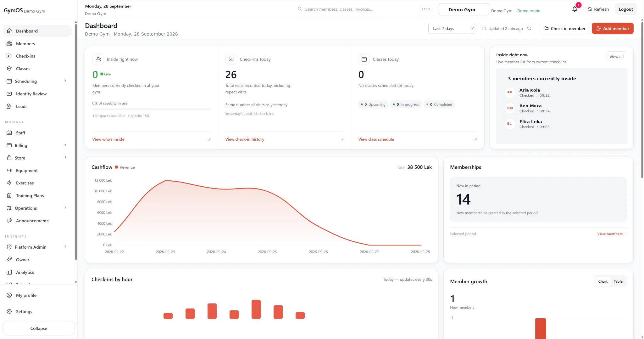Collapse the sidebar with Collapse button
Image resolution: width=644 pixels, height=339 pixels.
pyautogui.click(x=39, y=328)
